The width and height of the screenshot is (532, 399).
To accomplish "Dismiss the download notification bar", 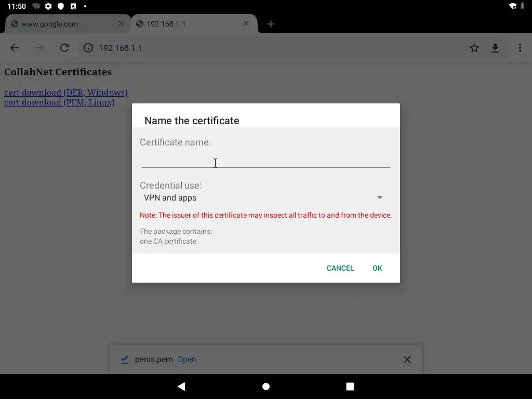I will (407, 360).
